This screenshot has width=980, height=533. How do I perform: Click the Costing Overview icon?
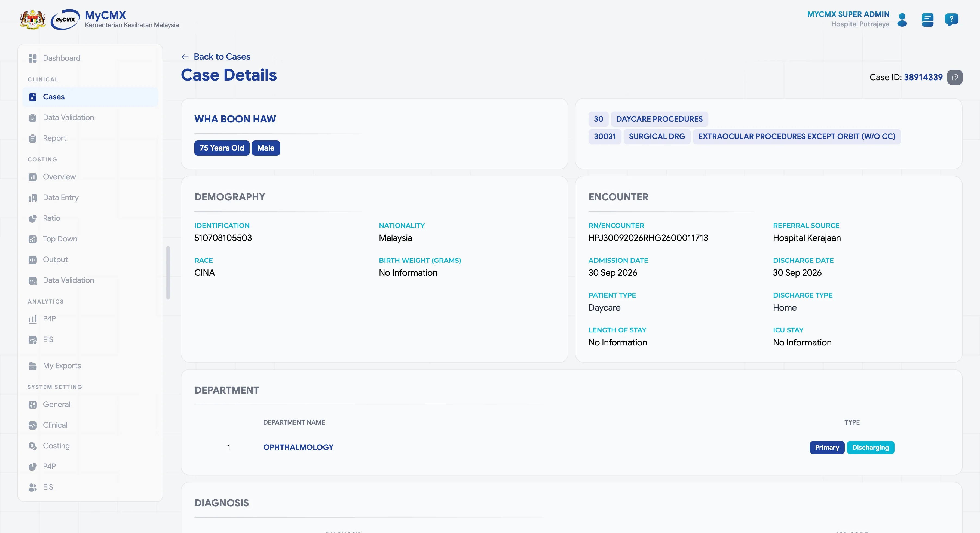click(33, 177)
